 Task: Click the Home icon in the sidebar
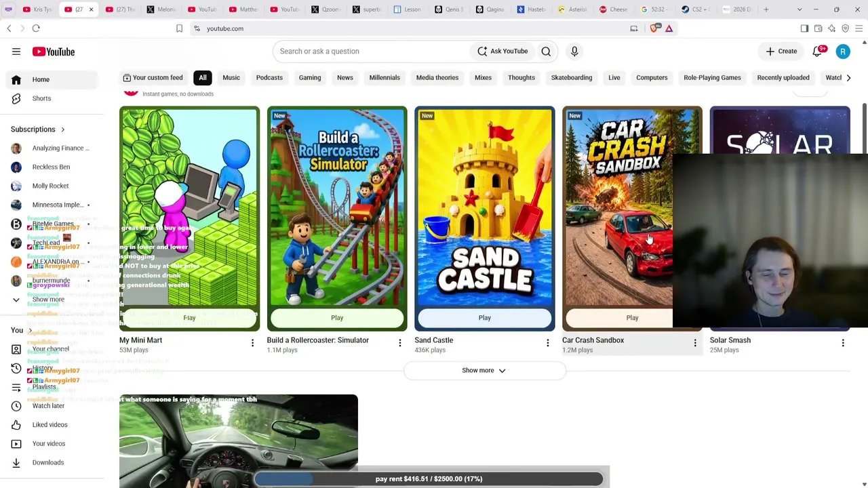tap(16, 79)
